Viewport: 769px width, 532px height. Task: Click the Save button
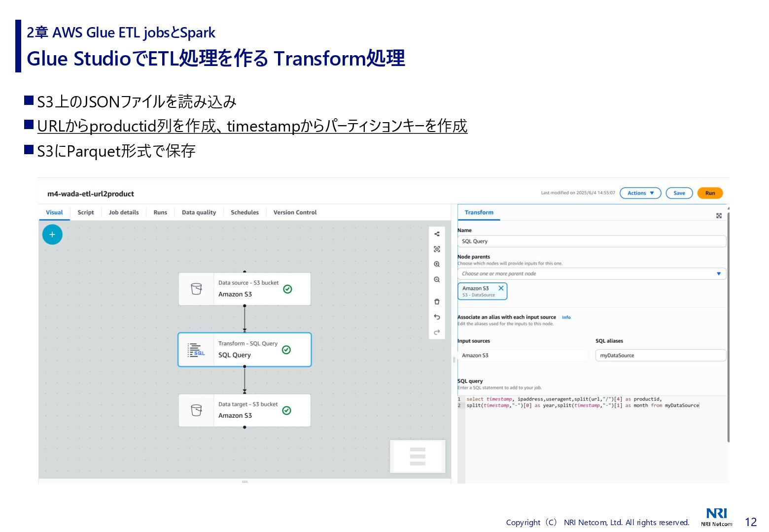coord(679,193)
